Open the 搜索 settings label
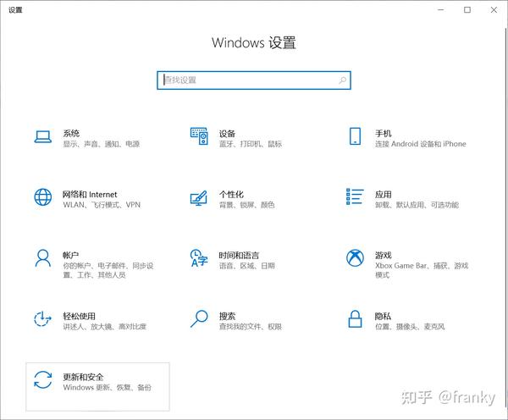This screenshot has width=508, height=420. (227, 316)
